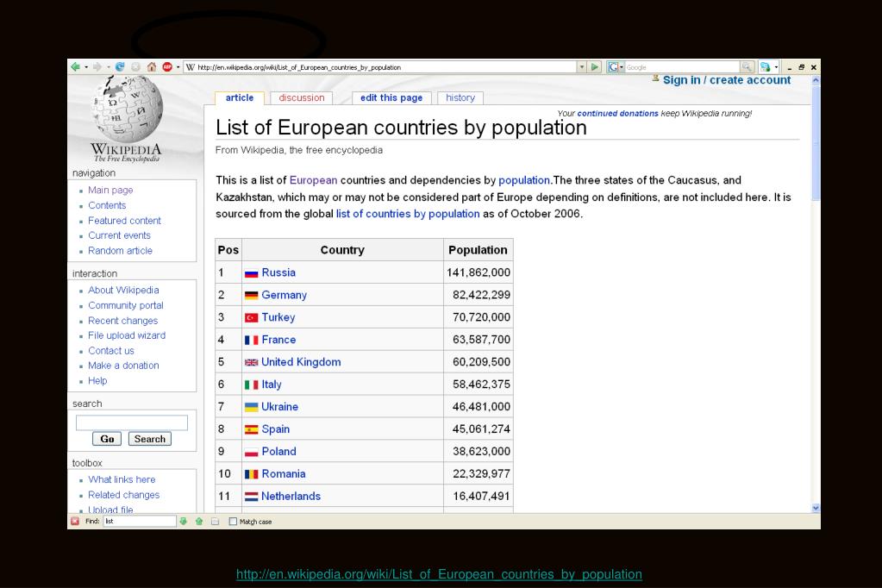Switch to the article tab

pyautogui.click(x=240, y=98)
